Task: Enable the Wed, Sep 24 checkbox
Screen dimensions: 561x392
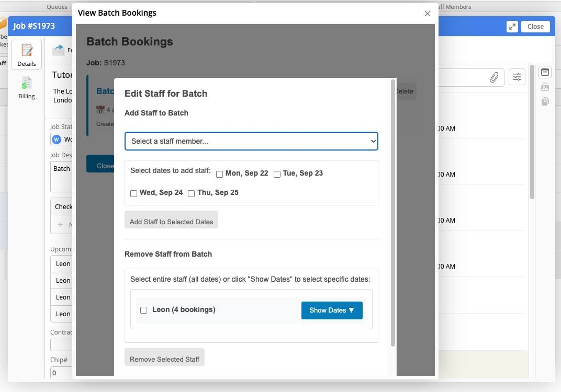Action: [134, 193]
